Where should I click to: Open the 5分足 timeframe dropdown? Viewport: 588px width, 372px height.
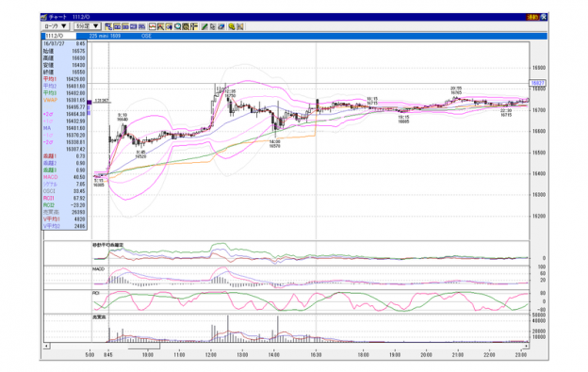[x=88, y=26]
